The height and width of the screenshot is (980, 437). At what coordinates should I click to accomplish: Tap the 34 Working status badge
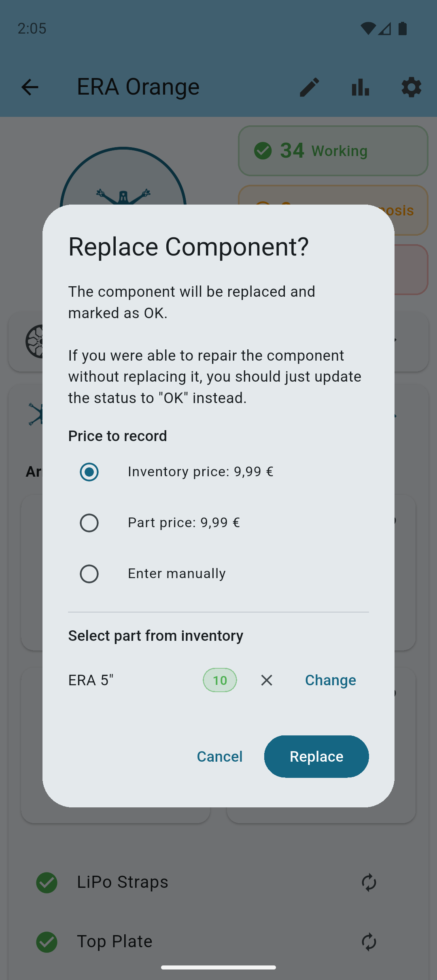click(x=333, y=151)
